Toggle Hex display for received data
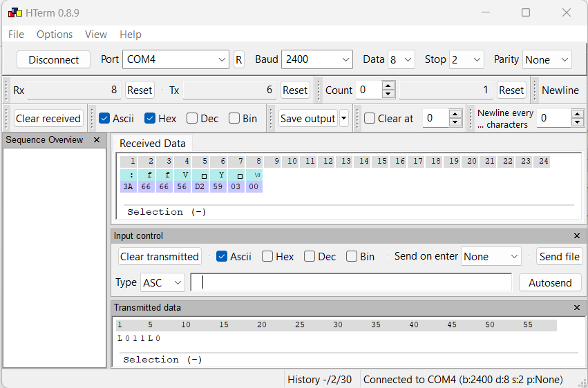Image resolution: width=588 pixels, height=388 pixels. pyautogui.click(x=150, y=118)
